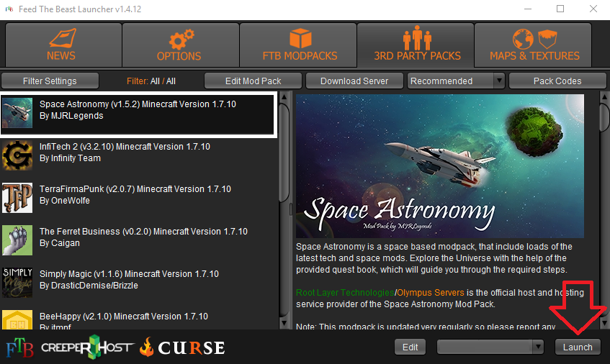Select Space Astronomy modpack in list

click(x=138, y=114)
